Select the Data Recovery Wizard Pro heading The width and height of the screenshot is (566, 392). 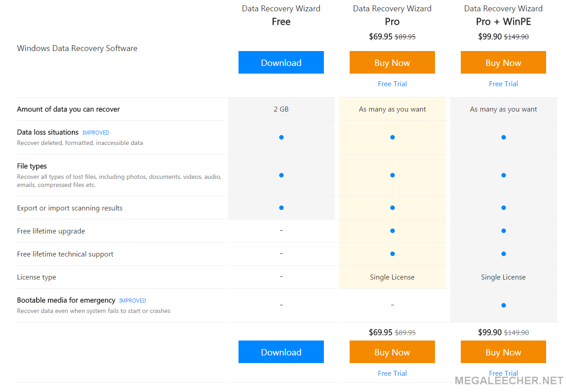click(x=392, y=15)
